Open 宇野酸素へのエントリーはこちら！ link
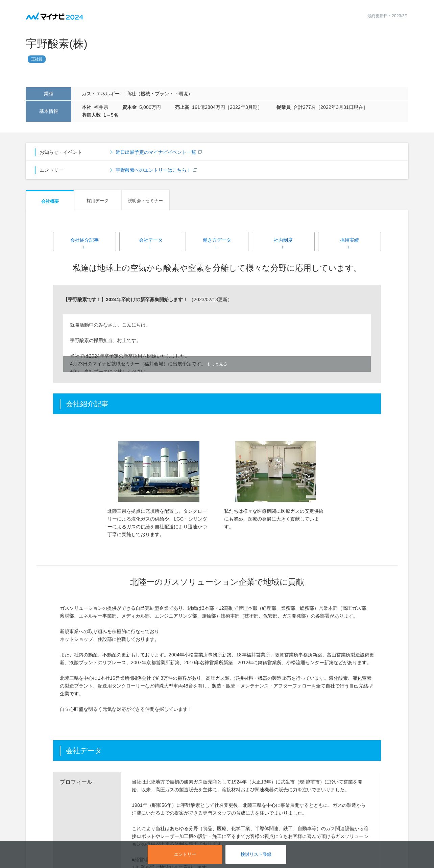Image resolution: width=434 pixels, height=868 pixels. [153, 170]
